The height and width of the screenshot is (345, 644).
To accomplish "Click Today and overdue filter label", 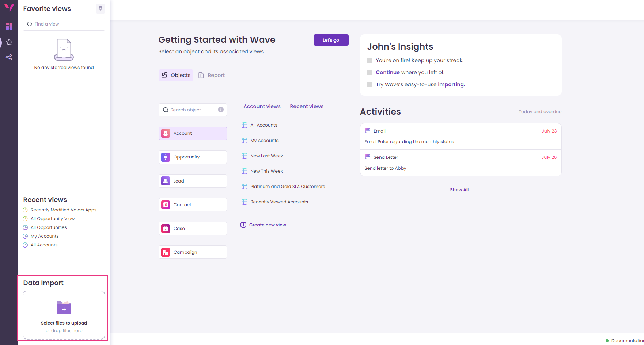I will point(540,112).
